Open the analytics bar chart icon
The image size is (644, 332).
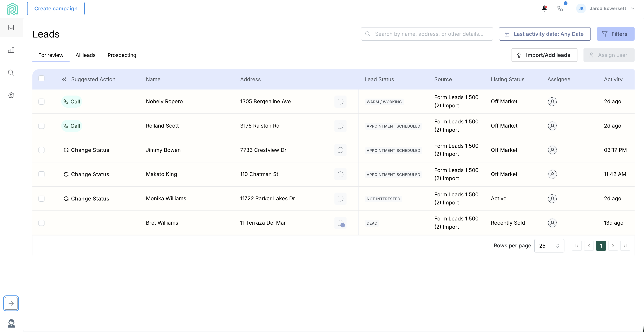coord(11,50)
